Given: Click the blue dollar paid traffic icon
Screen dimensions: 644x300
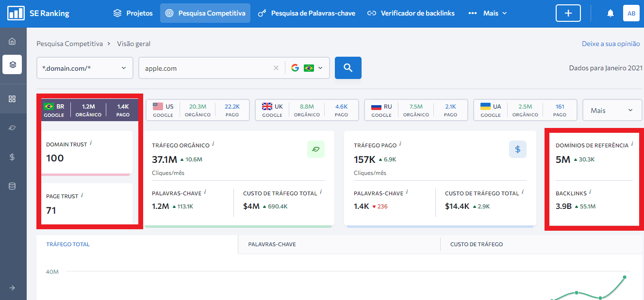Looking at the screenshot, I should [x=517, y=150].
